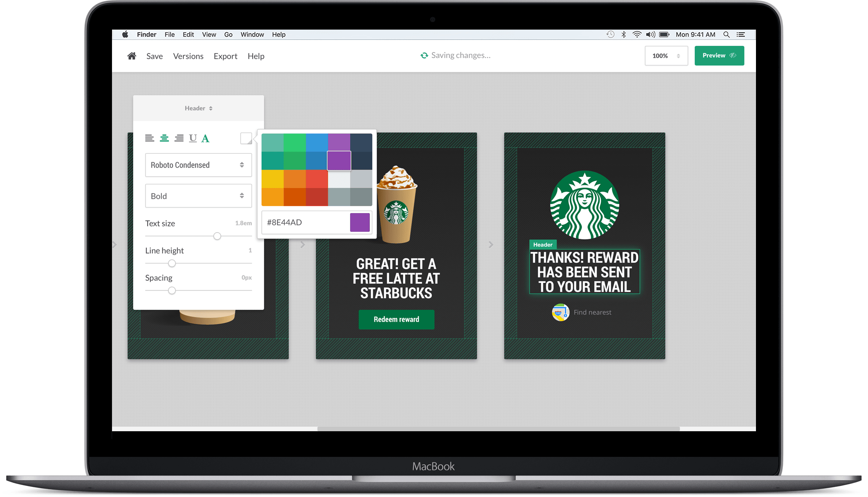Align text left in formatting panel

click(150, 138)
